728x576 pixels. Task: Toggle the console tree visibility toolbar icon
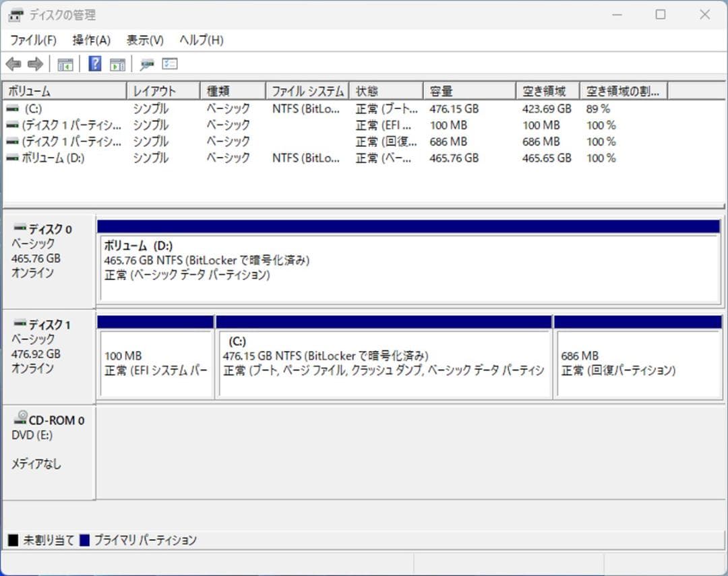tap(65, 63)
